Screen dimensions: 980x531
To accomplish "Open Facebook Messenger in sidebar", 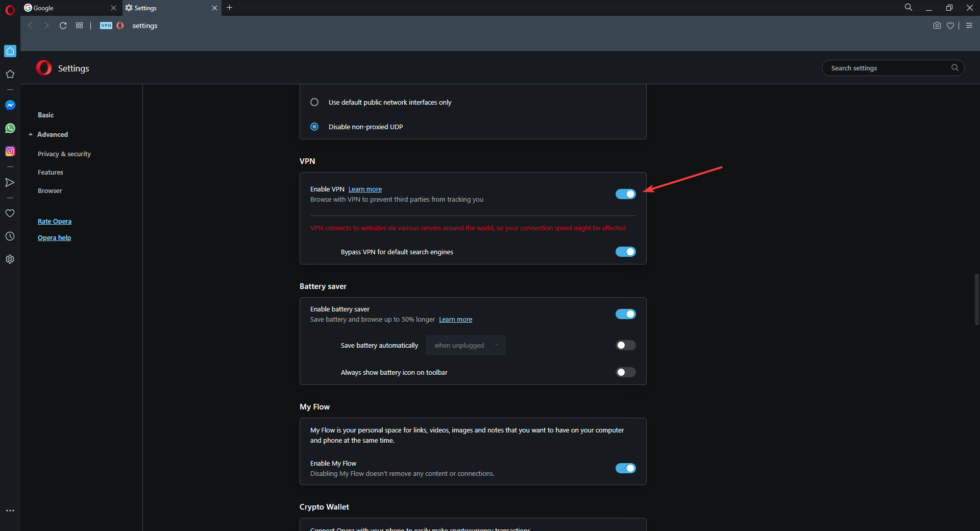I will (x=10, y=105).
